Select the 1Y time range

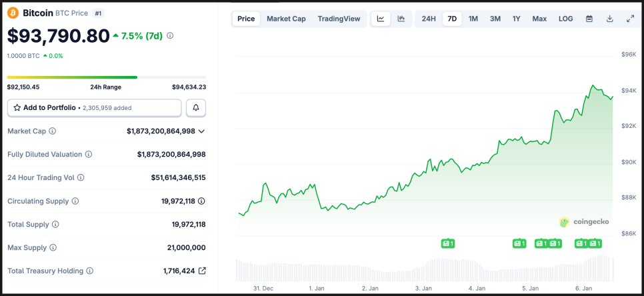[x=516, y=19]
